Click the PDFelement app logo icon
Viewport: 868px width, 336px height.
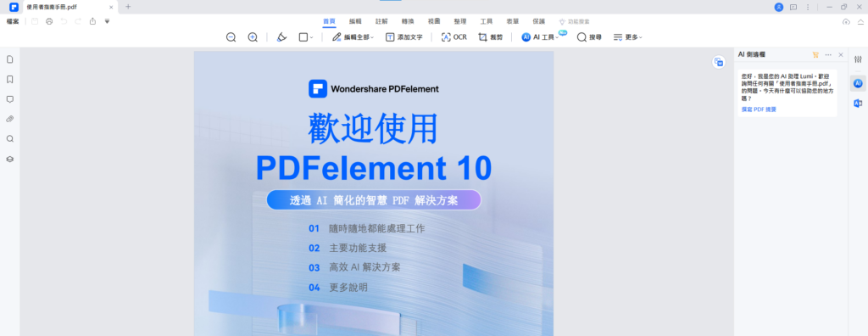[14, 7]
